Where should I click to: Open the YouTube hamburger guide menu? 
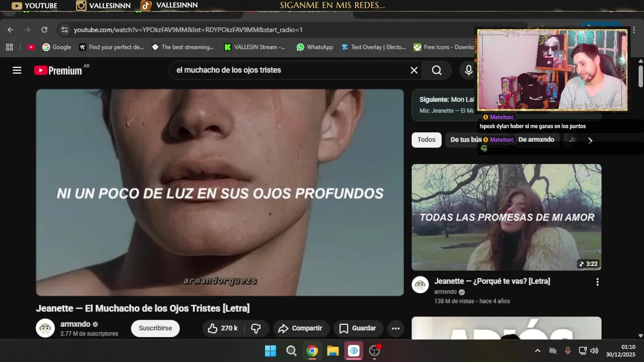[x=17, y=70]
